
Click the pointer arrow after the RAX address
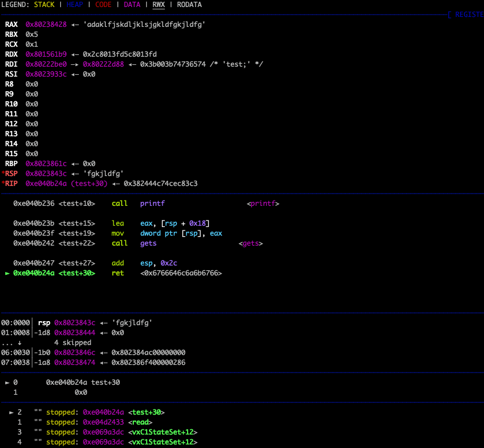tap(75, 25)
